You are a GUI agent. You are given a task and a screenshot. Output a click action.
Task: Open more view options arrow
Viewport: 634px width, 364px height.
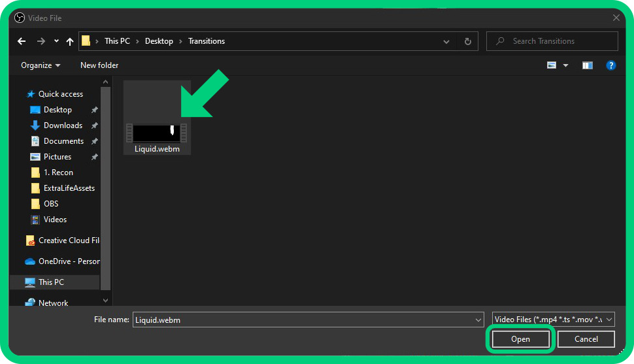565,65
